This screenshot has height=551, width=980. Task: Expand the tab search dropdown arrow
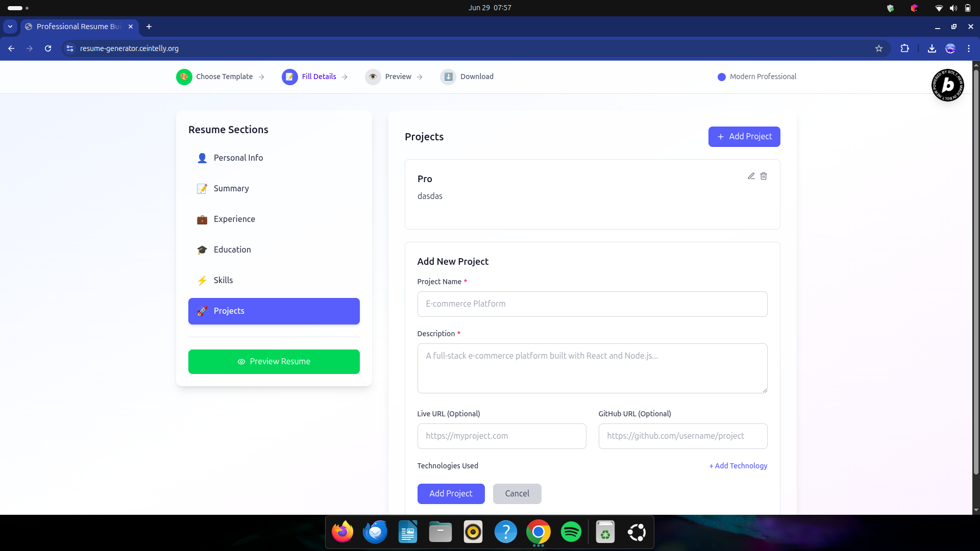point(10,27)
